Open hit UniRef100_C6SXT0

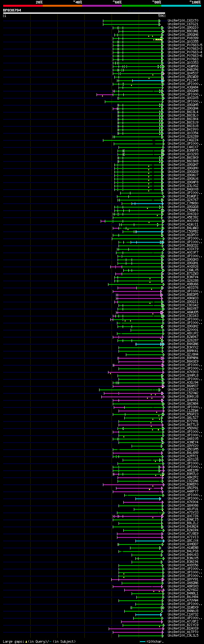[x=183, y=21]
